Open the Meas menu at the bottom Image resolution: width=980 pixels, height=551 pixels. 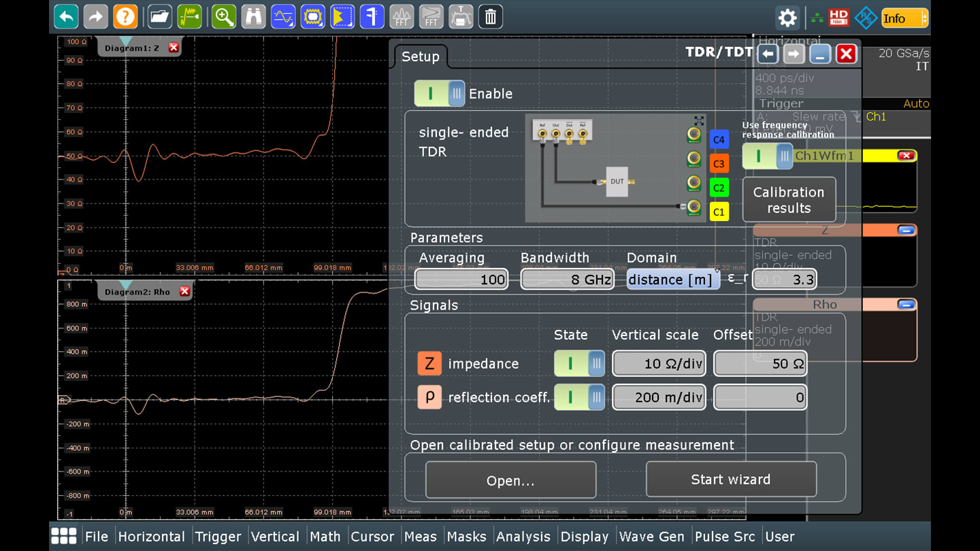point(421,536)
